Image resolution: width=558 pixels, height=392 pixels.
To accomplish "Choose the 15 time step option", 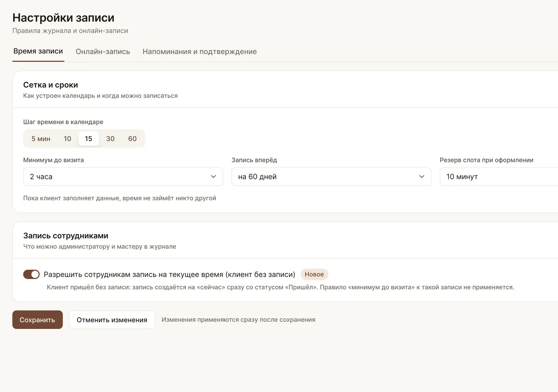I will [x=88, y=139].
